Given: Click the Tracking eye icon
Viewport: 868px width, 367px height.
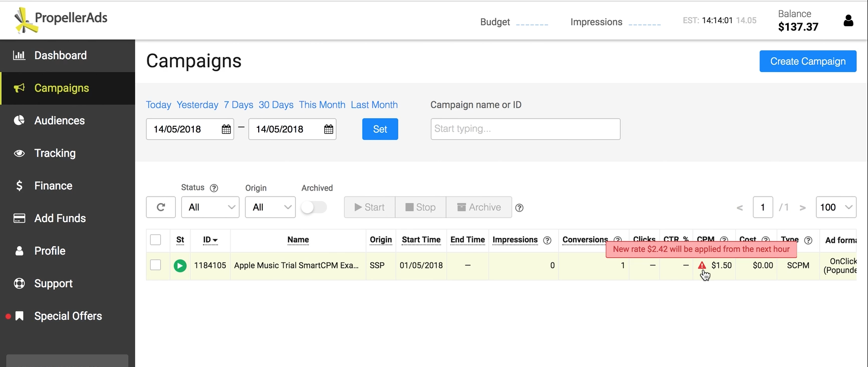Looking at the screenshot, I should click(x=19, y=153).
